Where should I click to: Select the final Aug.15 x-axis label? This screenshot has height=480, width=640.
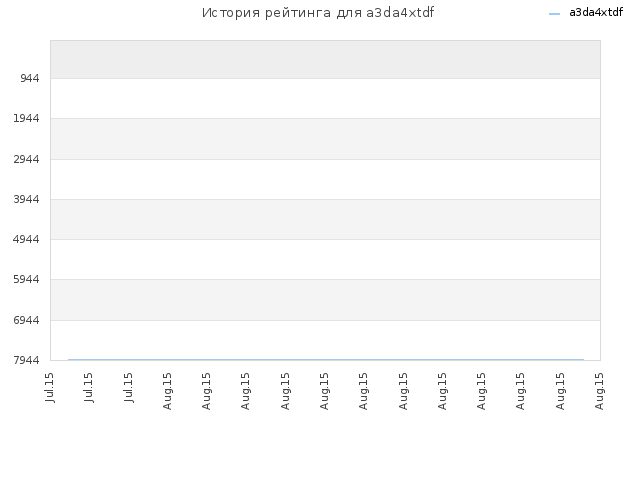pos(599,391)
